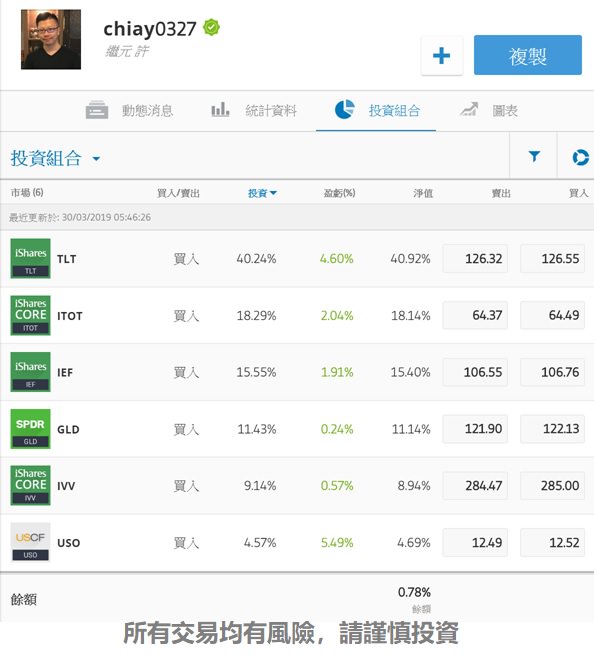Open the 圖表 chart tab
594x662 pixels.
pos(489,111)
